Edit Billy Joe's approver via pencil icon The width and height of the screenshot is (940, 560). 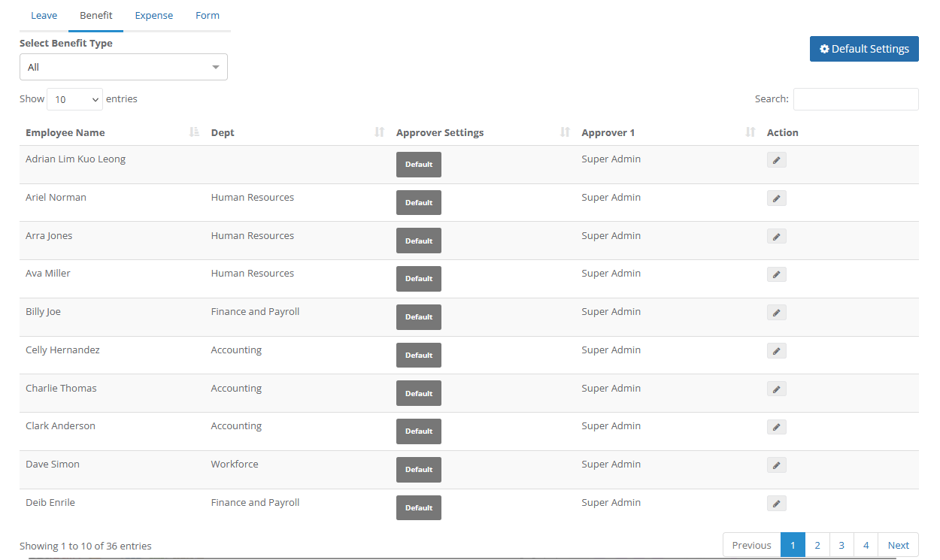[x=777, y=313]
